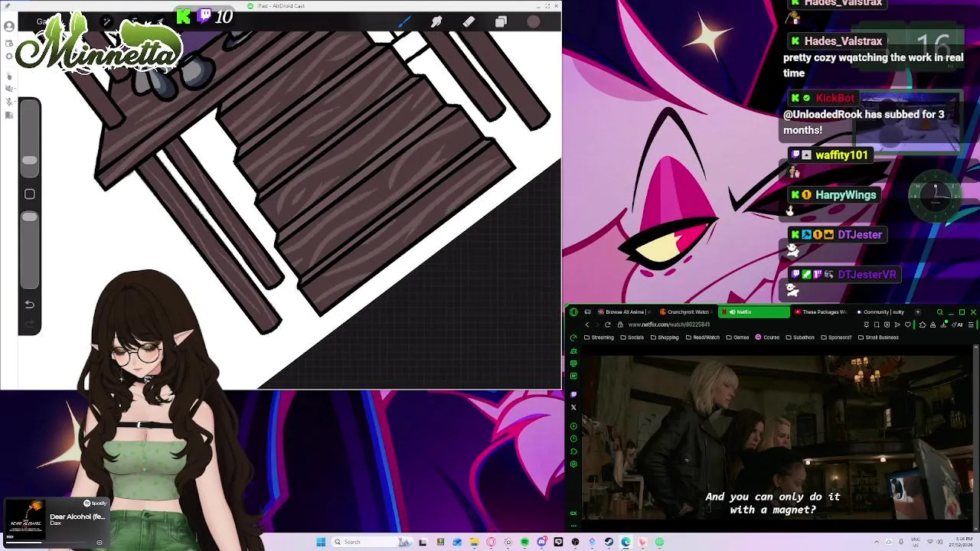Click the taskbar Search box
980x551 pixels.
pos(372,542)
